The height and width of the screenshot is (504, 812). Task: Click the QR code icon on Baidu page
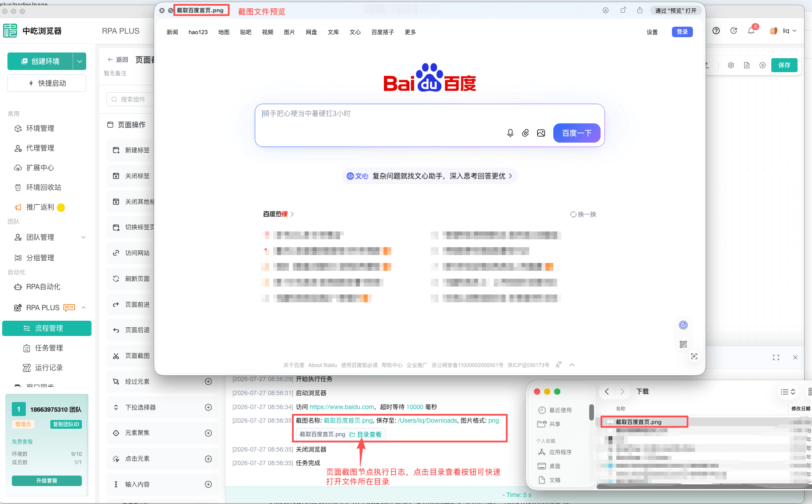click(683, 344)
